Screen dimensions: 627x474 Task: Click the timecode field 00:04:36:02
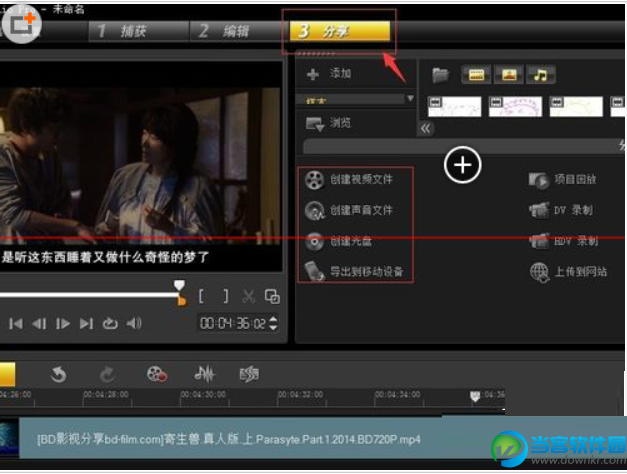click(x=233, y=323)
